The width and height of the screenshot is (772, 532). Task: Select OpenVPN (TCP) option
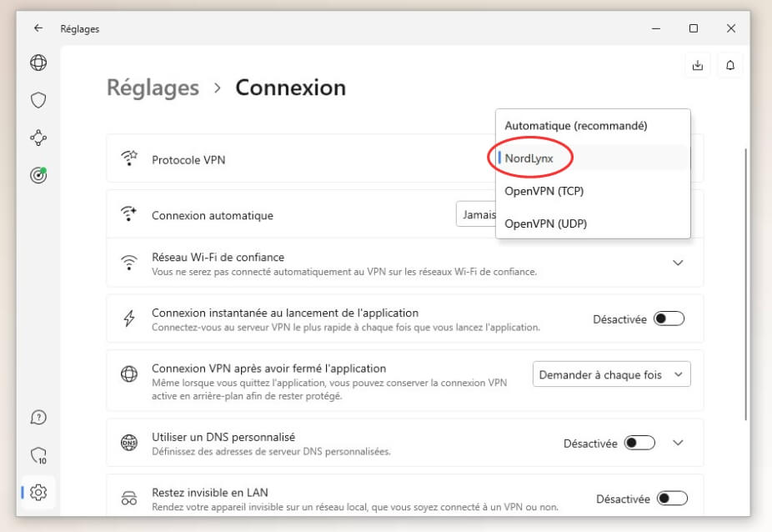click(x=593, y=191)
